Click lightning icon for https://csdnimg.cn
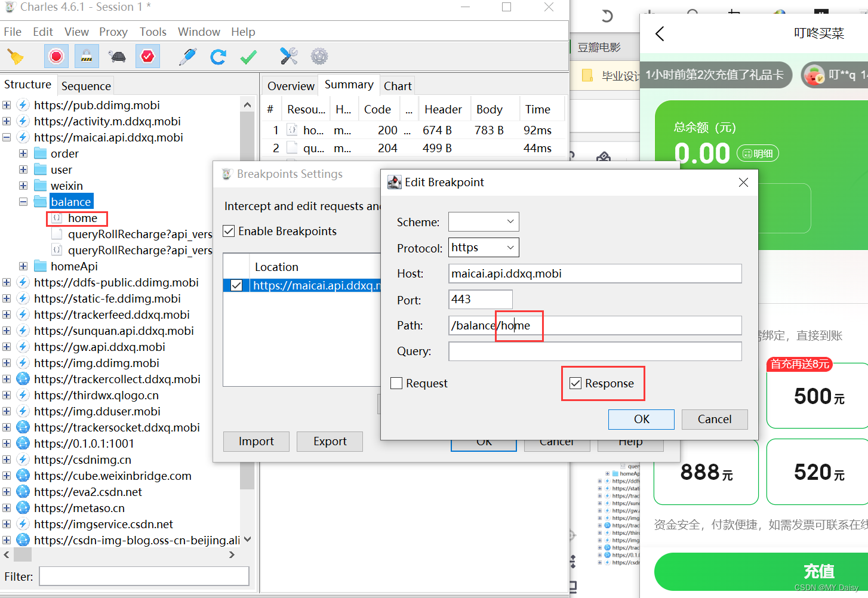The height and width of the screenshot is (598, 868). click(23, 460)
